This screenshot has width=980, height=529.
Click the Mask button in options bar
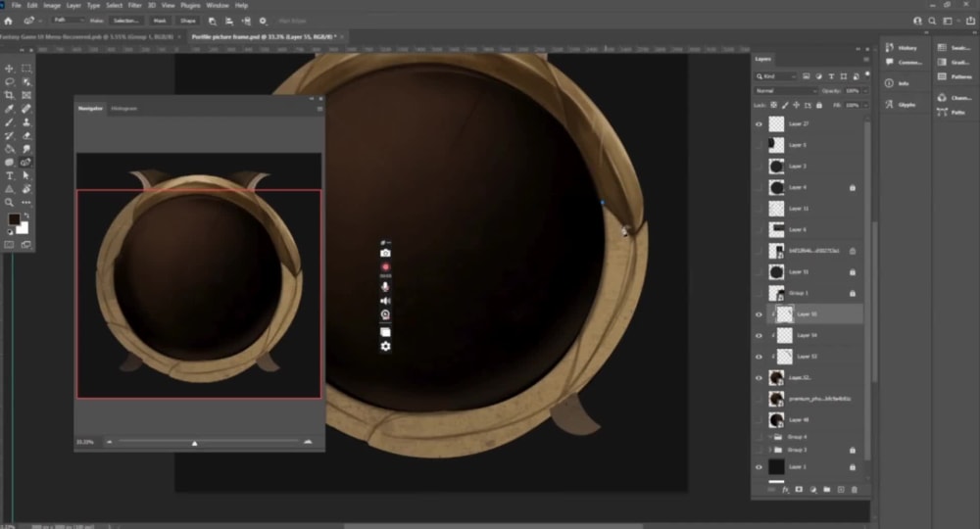coord(160,21)
